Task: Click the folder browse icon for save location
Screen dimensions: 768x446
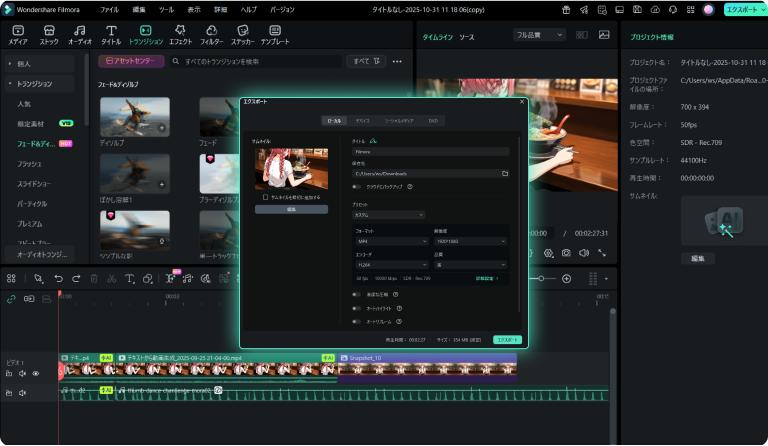Action: tap(505, 173)
